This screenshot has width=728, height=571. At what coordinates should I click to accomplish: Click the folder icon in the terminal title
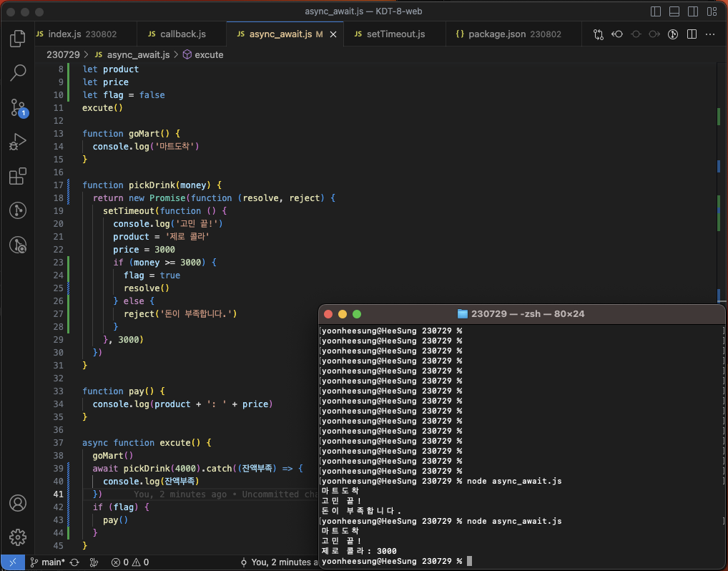coord(463,314)
